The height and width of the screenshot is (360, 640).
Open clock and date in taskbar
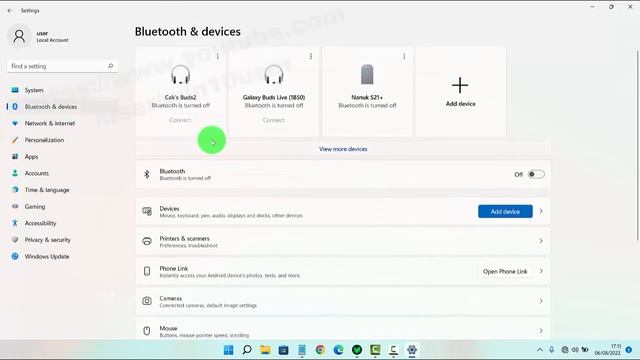[x=608, y=350]
